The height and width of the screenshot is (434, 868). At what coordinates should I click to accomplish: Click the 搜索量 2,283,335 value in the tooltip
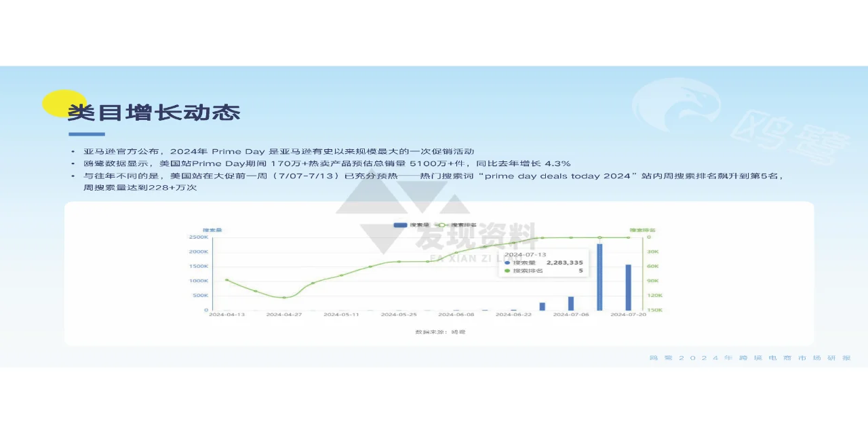pos(564,262)
